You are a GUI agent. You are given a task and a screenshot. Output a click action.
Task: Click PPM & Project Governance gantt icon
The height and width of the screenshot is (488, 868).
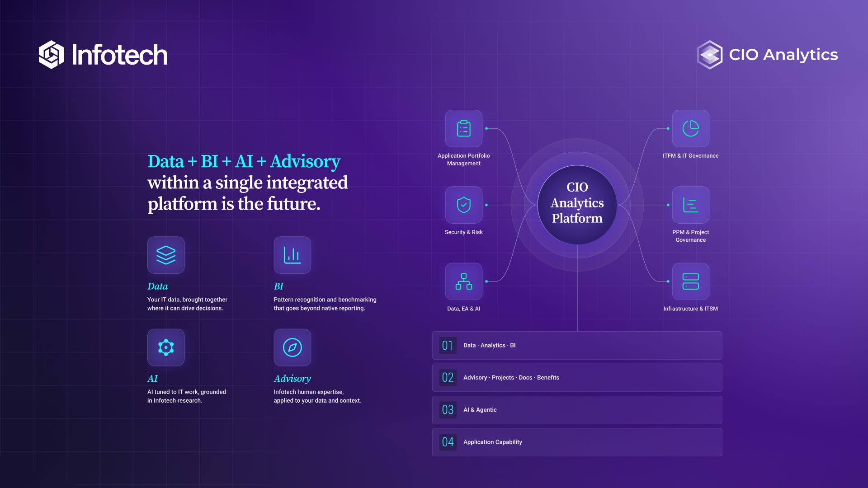point(691,205)
